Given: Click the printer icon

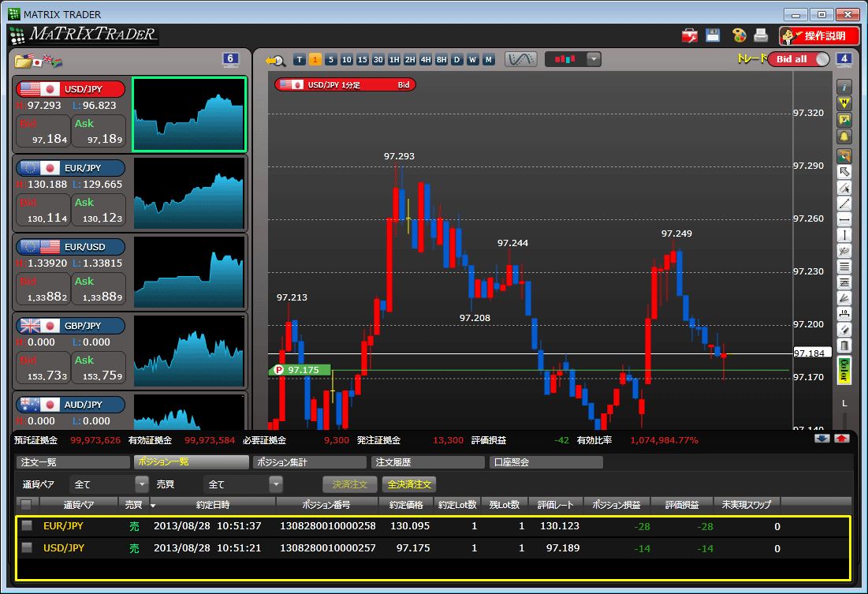Looking at the screenshot, I should pyautogui.click(x=761, y=35).
